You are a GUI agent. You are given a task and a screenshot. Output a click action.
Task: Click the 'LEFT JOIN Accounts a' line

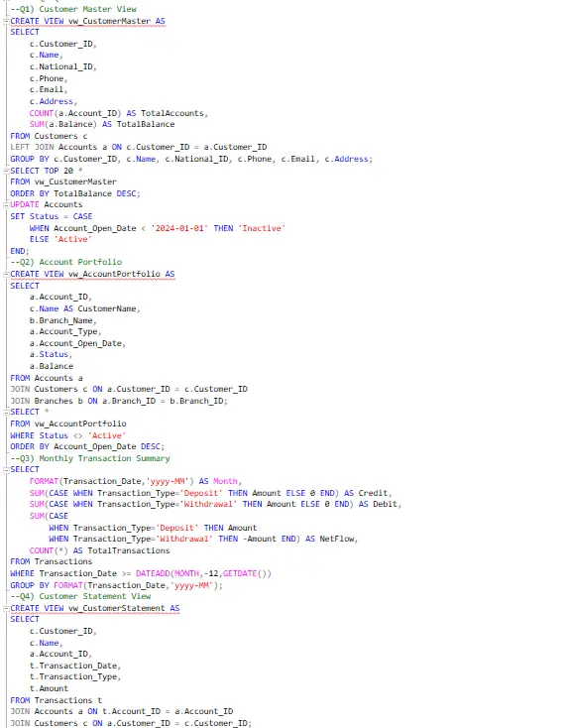point(139,147)
